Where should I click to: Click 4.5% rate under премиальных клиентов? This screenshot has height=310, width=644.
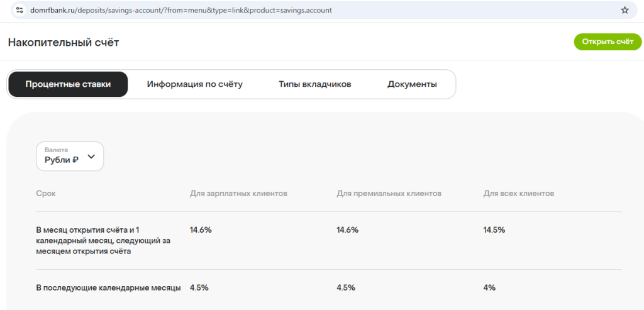click(x=346, y=287)
